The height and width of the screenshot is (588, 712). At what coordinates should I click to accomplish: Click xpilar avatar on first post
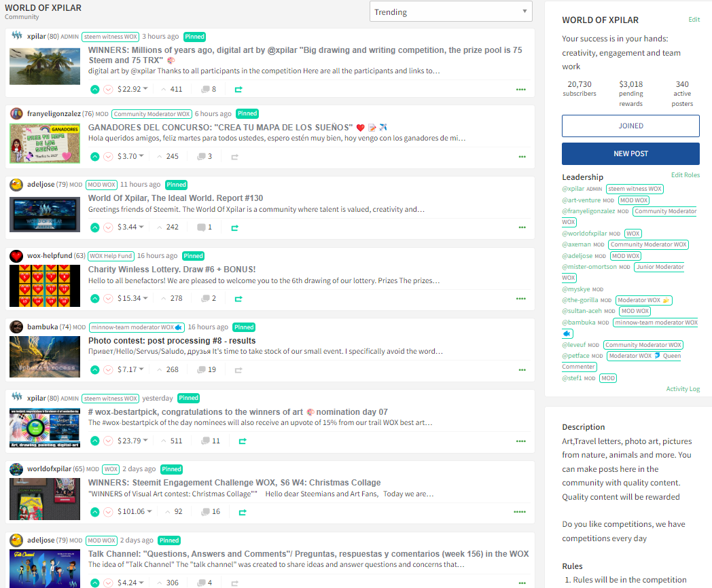17,35
